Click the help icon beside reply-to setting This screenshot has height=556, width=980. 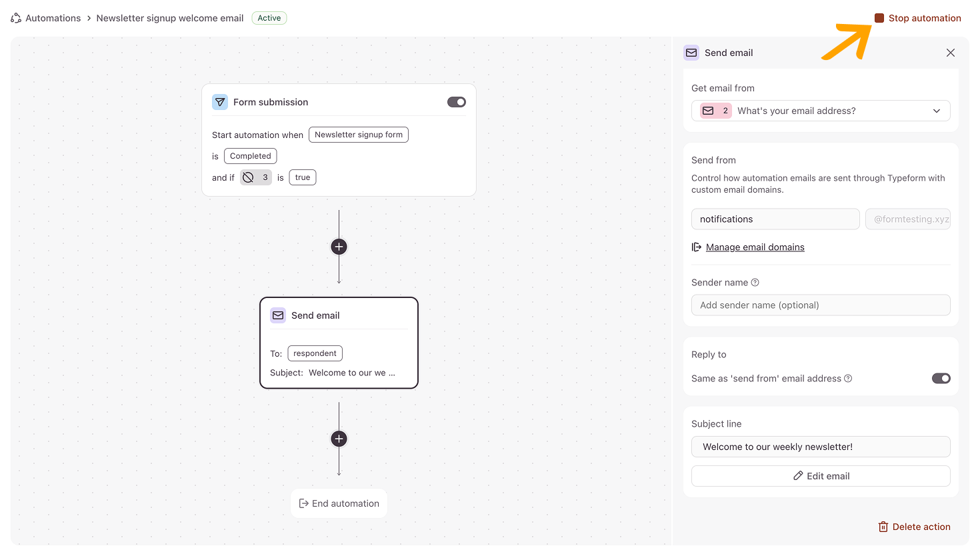coord(848,379)
